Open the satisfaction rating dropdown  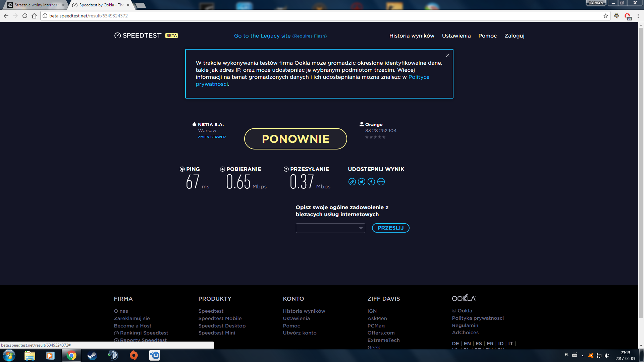[x=330, y=228]
